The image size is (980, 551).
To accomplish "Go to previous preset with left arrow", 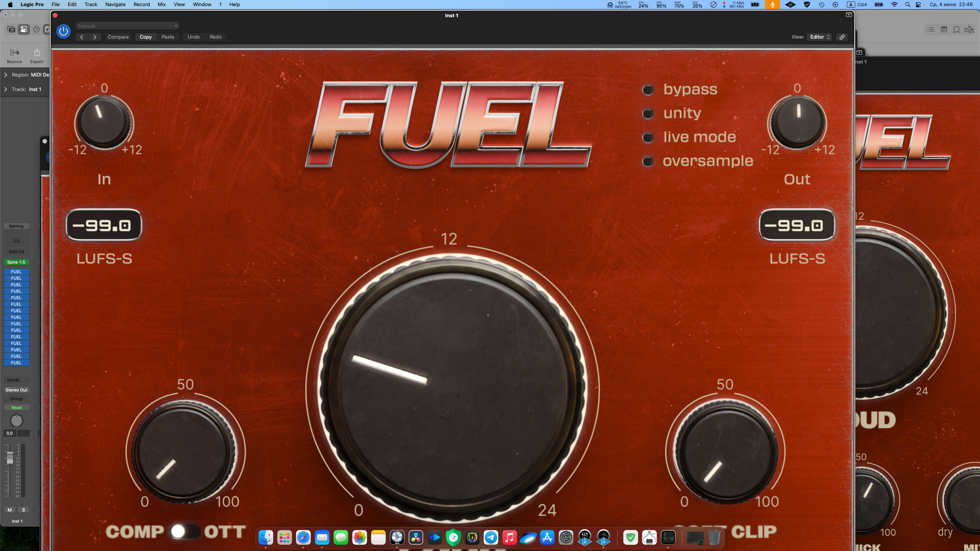I will [82, 37].
